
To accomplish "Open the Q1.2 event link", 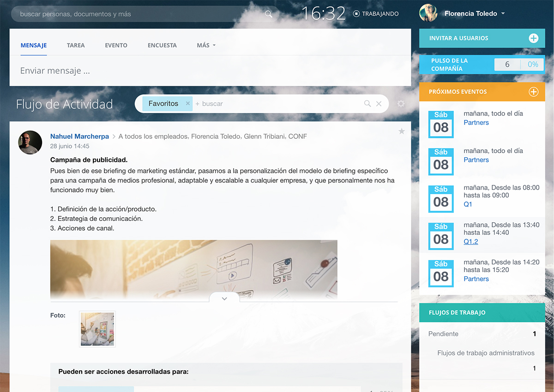I will 470,241.
